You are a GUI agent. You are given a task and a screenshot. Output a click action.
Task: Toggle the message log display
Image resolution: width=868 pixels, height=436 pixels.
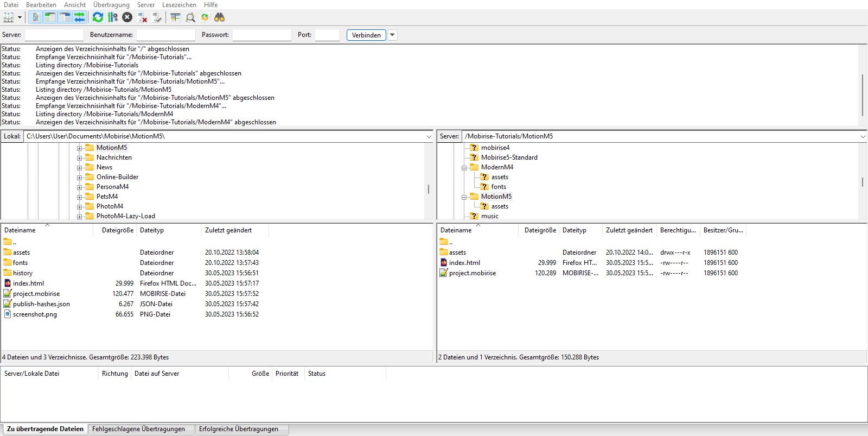click(x=35, y=17)
